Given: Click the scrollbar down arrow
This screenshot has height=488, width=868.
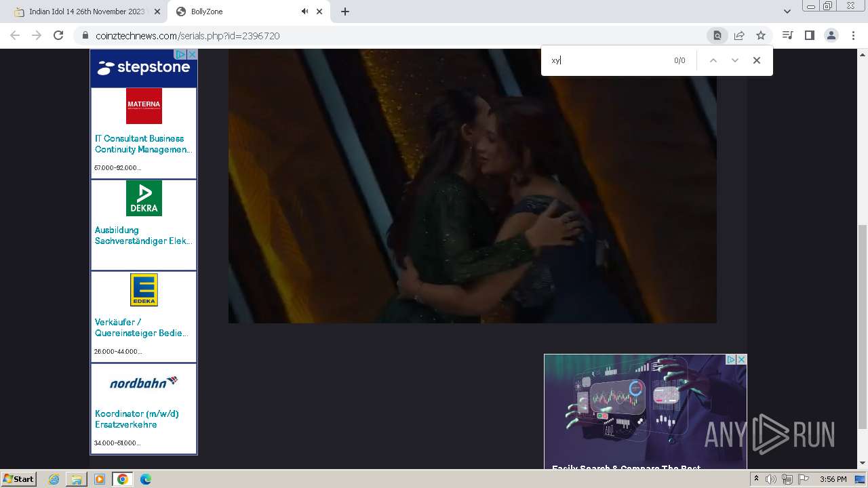Looking at the screenshot, I should point(863,464).
